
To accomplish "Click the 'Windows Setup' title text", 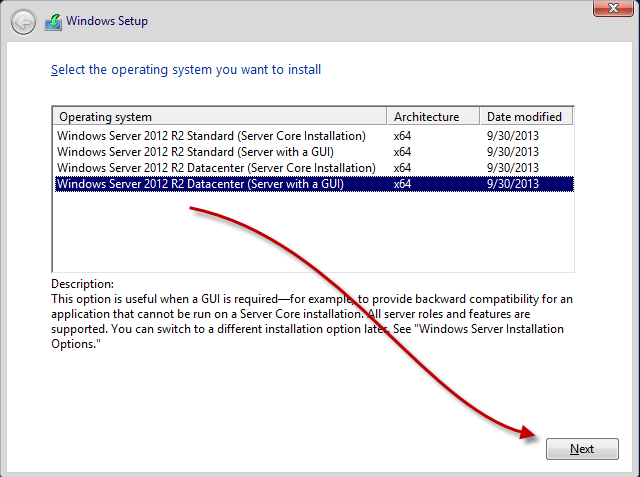I will point(107,21).
